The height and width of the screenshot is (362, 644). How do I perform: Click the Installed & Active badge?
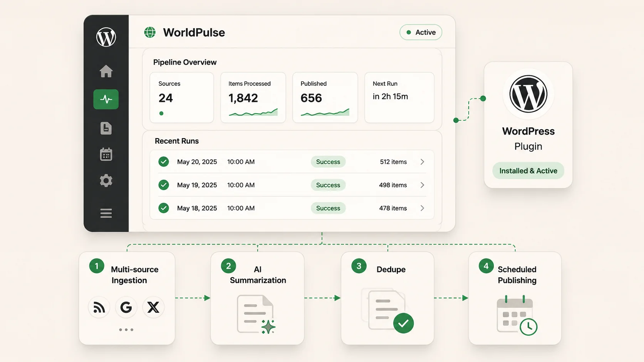point(528,171)
